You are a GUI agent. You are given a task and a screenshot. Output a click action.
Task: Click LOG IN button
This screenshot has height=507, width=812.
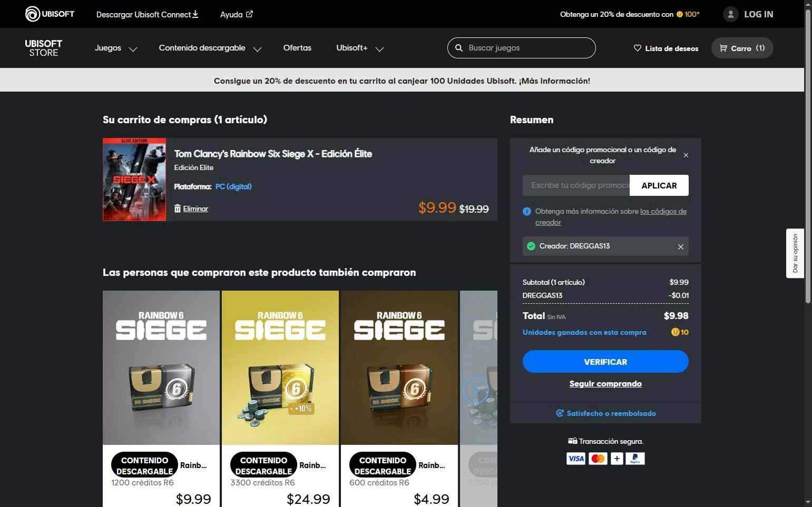click(x=758, y=14)
